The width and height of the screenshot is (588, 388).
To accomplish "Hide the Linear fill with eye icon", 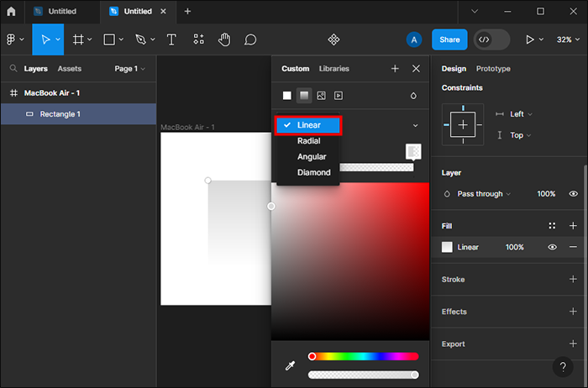I will coord(553,247).
